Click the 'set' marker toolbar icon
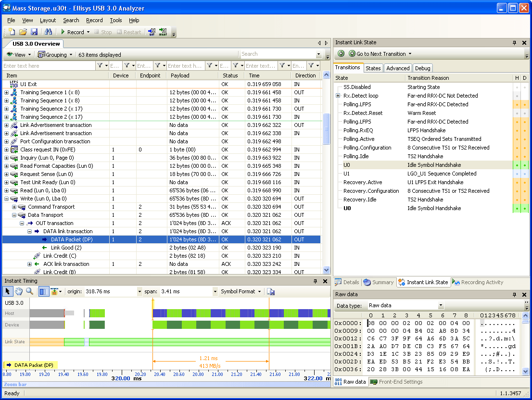Viewport: 532px width, 400px height. pyautogui.click(x=152, y=32)
